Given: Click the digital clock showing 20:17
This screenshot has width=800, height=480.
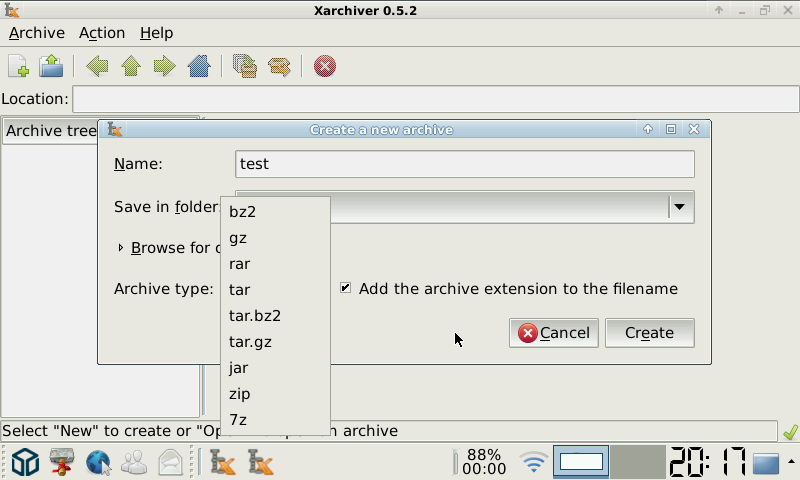Looking at the screenshot, I should [x=708, y=462].
